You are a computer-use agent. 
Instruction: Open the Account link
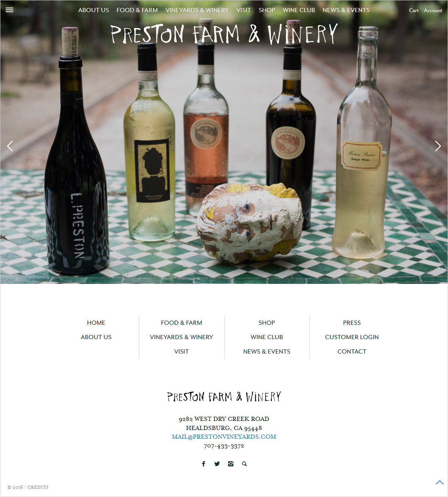[433, 10]
